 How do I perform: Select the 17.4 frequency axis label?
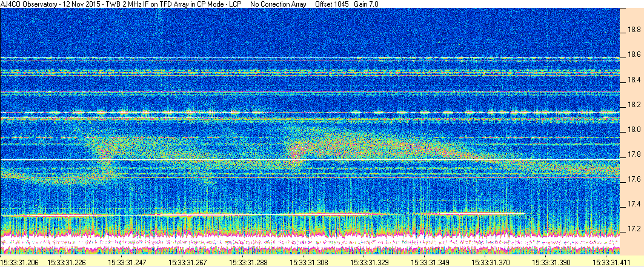(x=634, y=204)
